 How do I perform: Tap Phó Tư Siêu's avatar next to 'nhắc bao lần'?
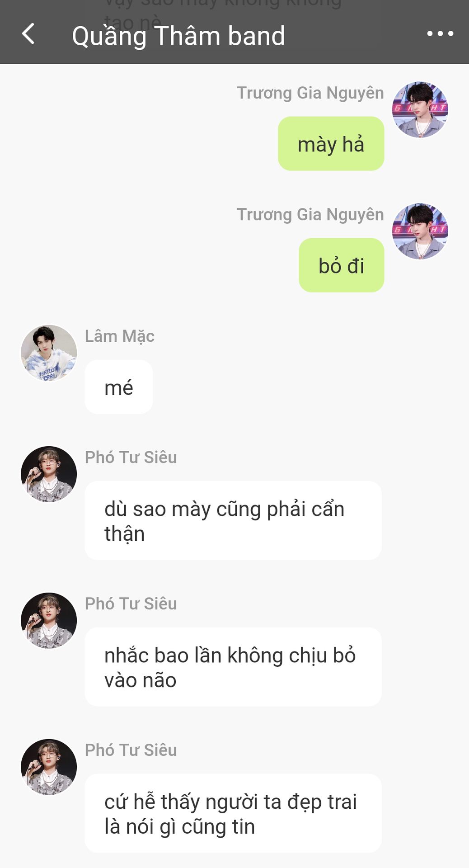(x=49, y=621)
